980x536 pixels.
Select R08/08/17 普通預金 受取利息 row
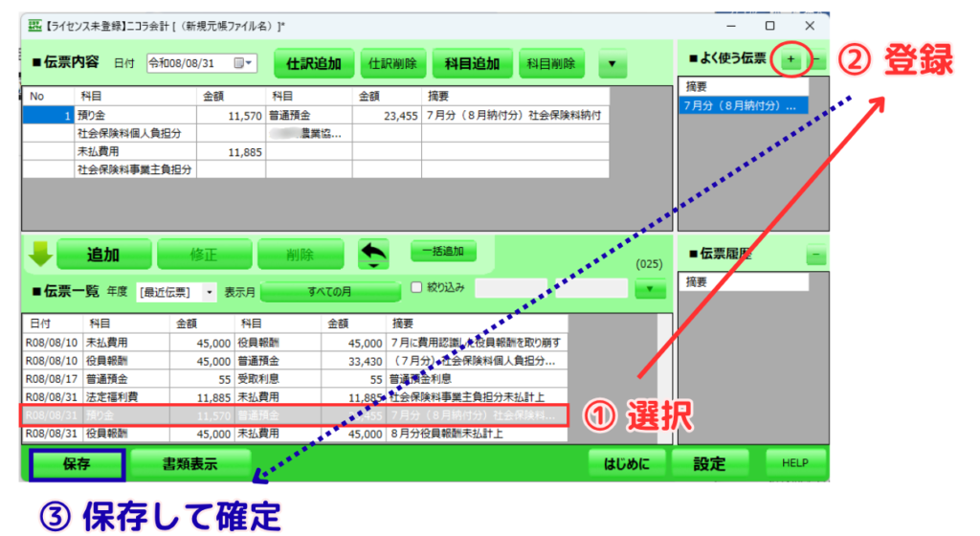(295, 379)
